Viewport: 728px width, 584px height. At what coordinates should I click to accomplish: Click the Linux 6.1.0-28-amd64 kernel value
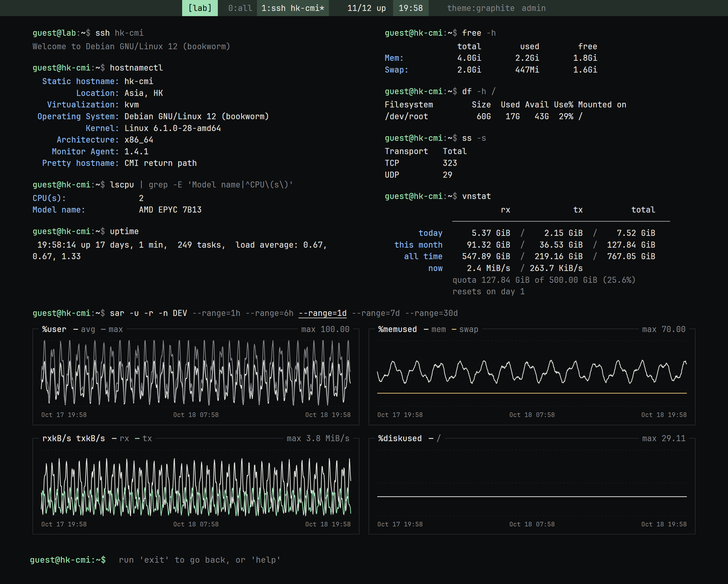[x=173, y=128]
